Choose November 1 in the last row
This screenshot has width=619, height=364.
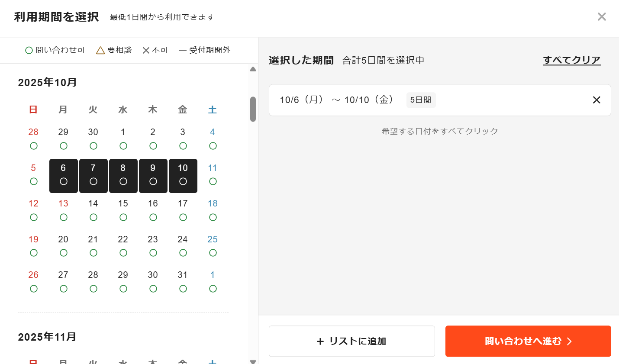point(213,281)
